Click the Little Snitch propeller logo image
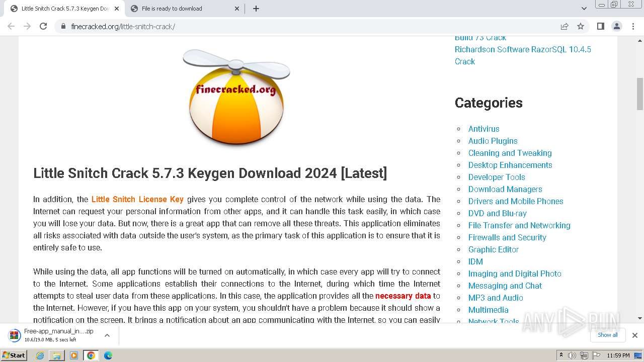The image size is (644, 362). (236, 98)
